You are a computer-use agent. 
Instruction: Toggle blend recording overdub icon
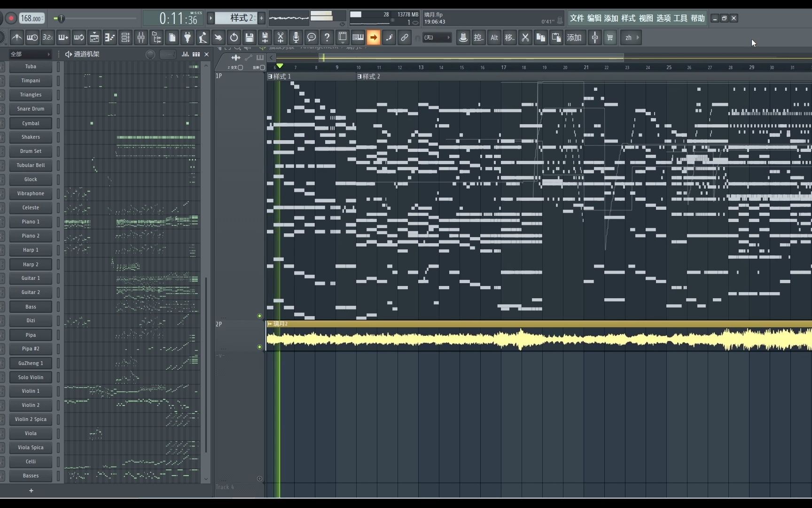pyautogui.click(x=63, y=38)
